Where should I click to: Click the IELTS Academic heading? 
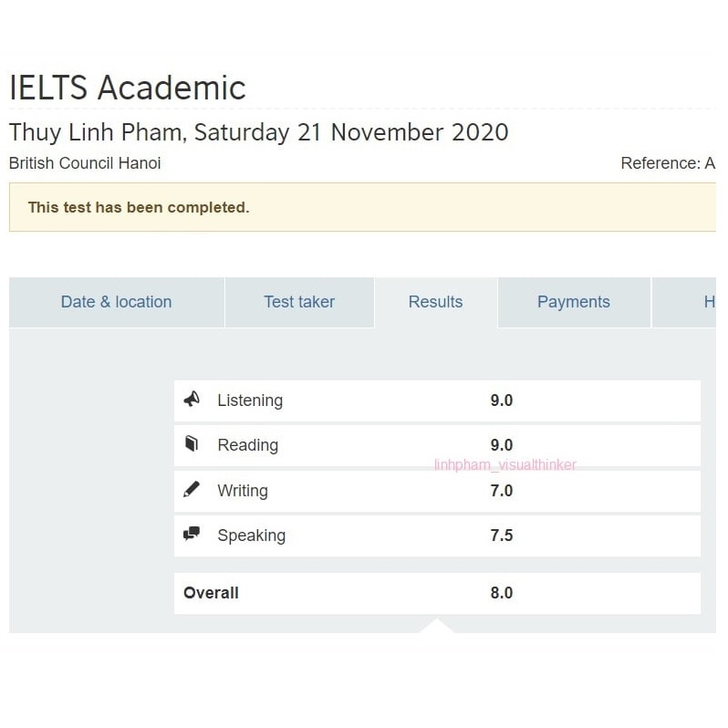click(128, 88)
